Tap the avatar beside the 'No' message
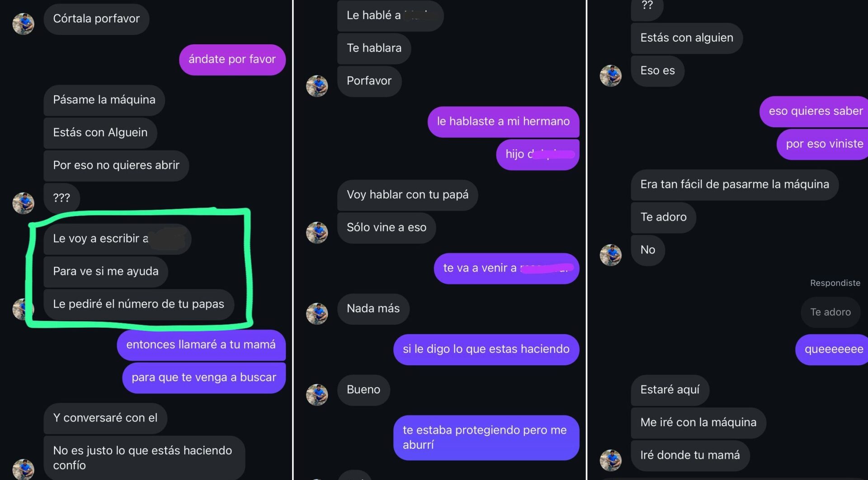The width and height of the screenshot is (868, 480). click(611, 255)
